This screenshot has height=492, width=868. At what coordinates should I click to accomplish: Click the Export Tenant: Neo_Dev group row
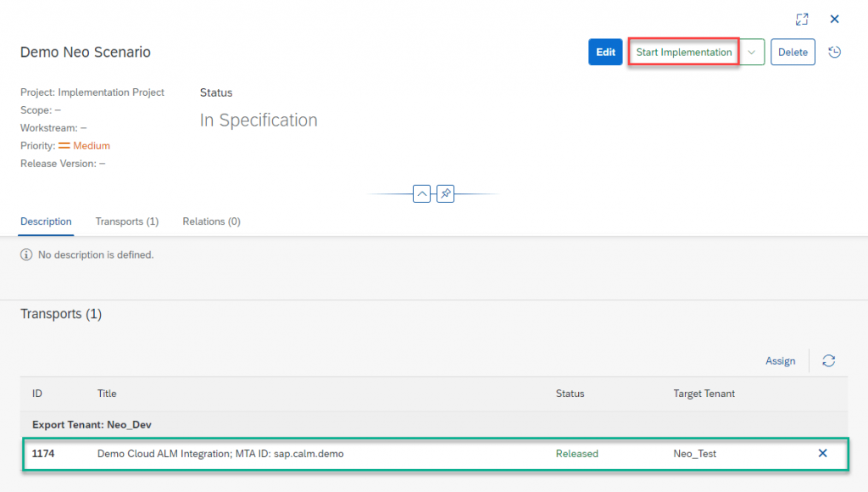(x=434, y=424)
